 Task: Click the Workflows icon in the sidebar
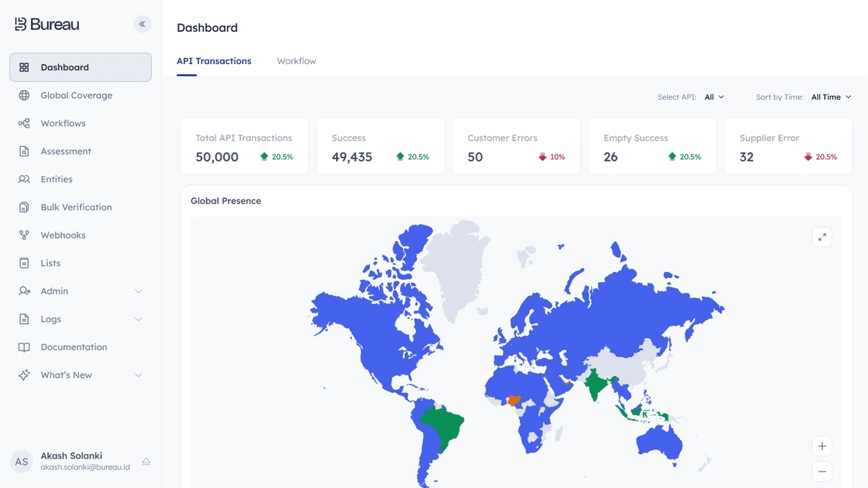click(24, 123)
